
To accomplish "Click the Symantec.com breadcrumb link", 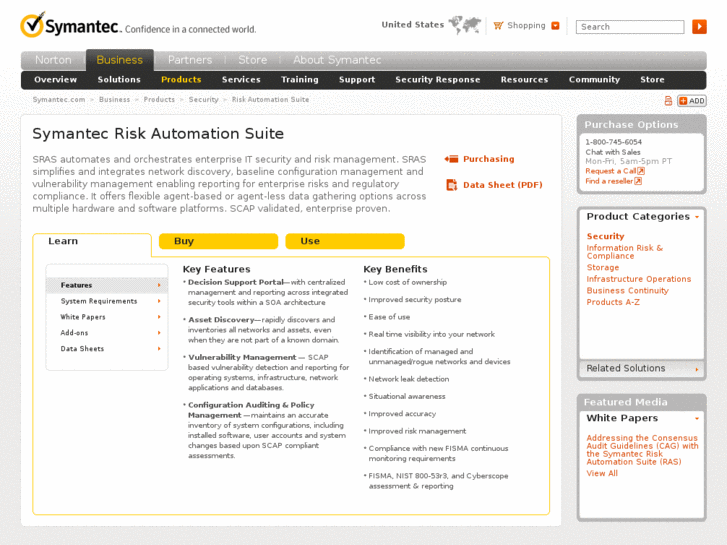I will [x=59, y=100].
